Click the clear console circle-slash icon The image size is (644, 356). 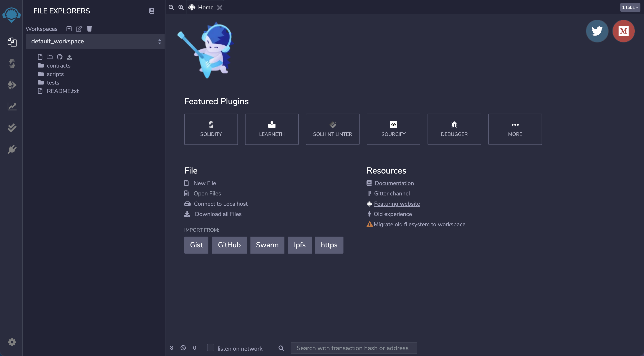pyautogui.click(x=183, y=348)
